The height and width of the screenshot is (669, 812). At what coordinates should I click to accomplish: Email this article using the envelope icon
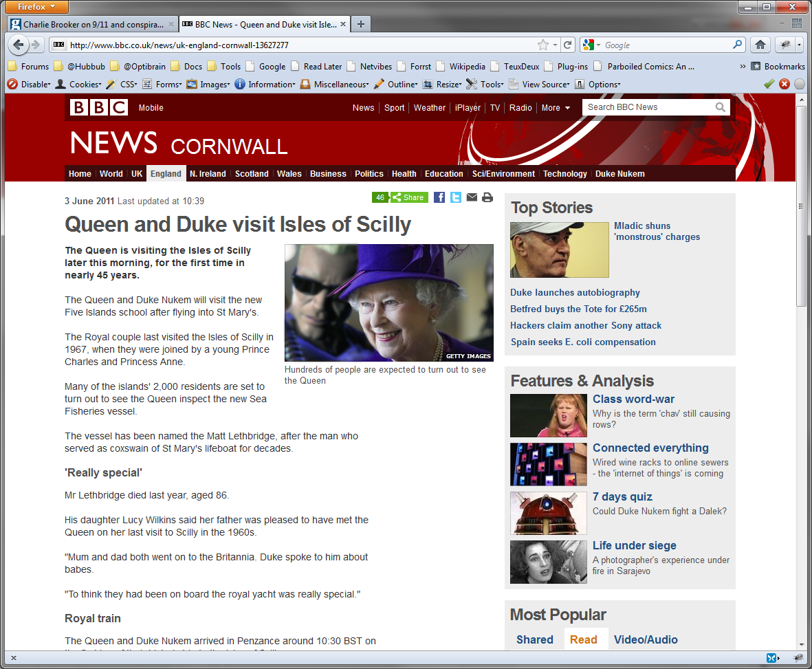click(x=472, y=197)
